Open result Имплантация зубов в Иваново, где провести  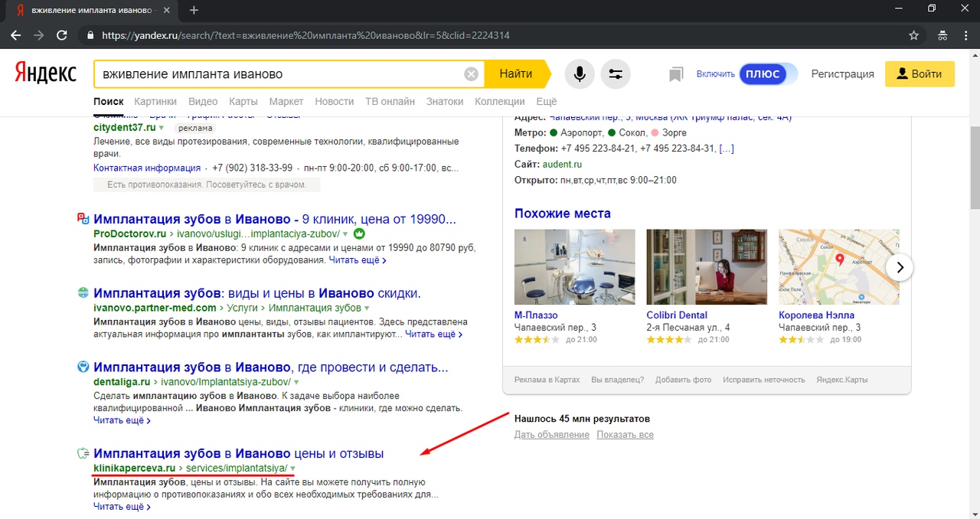click(271, 367)
